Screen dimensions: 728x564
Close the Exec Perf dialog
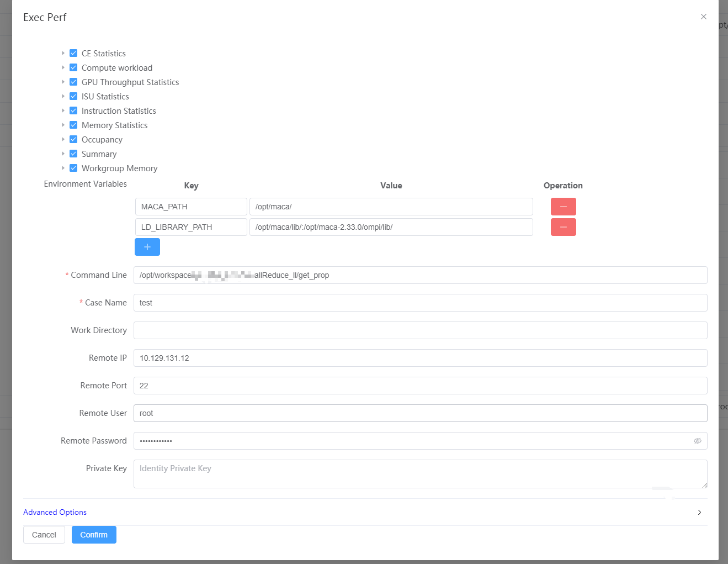(703, 17)
